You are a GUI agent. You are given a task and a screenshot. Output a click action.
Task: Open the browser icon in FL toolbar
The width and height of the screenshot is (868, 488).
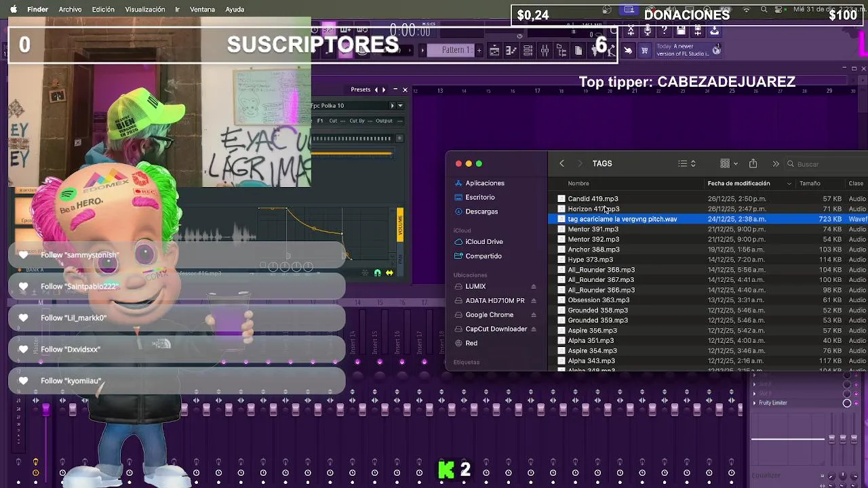point(561,51)
